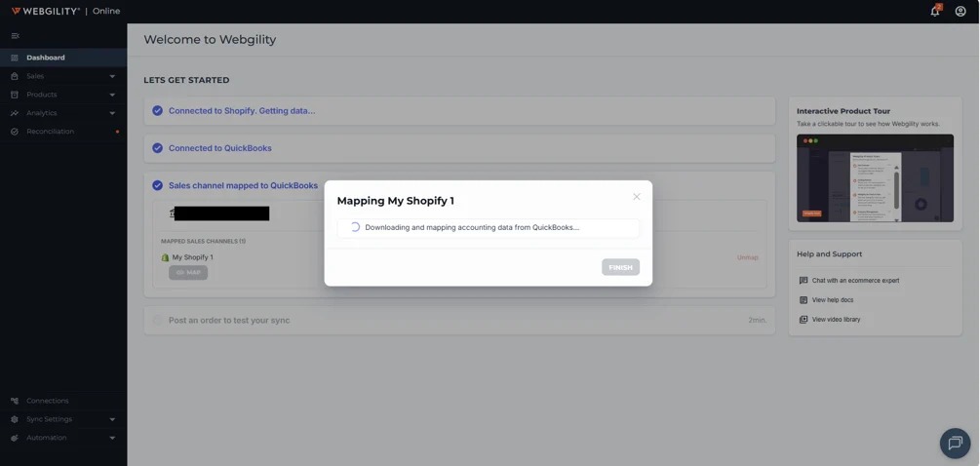
Task: Expand the Sales menu arrow
Action: [x=112, y=76]
